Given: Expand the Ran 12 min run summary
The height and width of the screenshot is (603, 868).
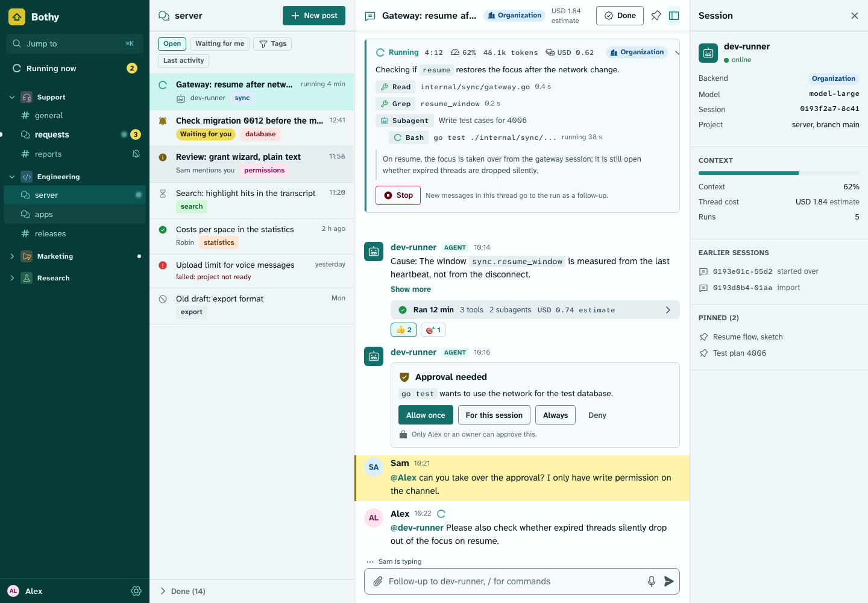Looking at the screenshot, I should 535,310.
